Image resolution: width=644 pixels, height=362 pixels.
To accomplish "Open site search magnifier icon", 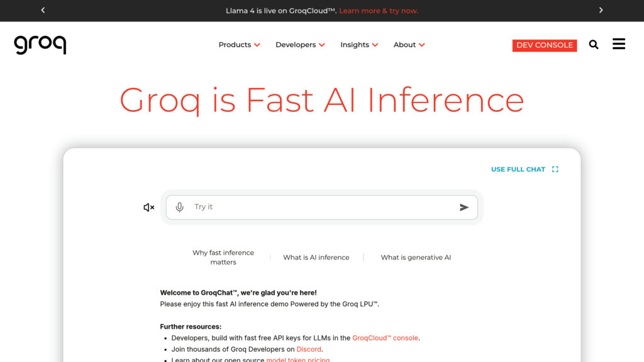I will point(594,45).
